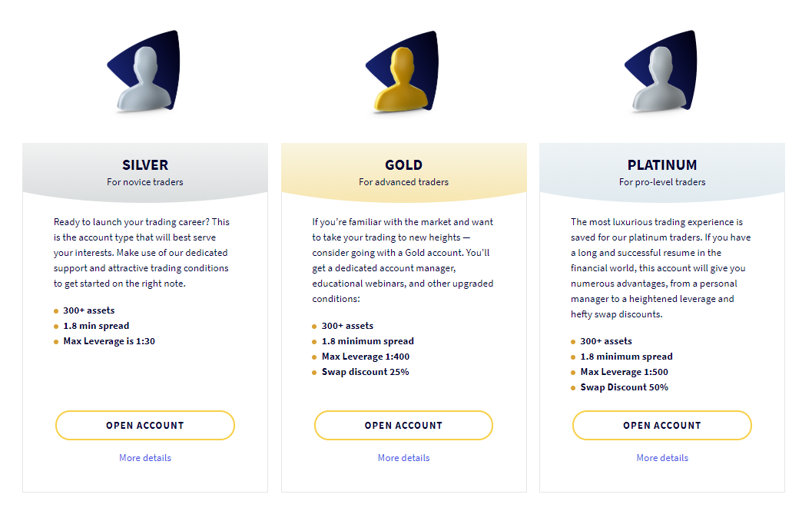This screenshot has width=812, height=521.
Task: Click 'For novice traders' subtitle
Action: 145,182
